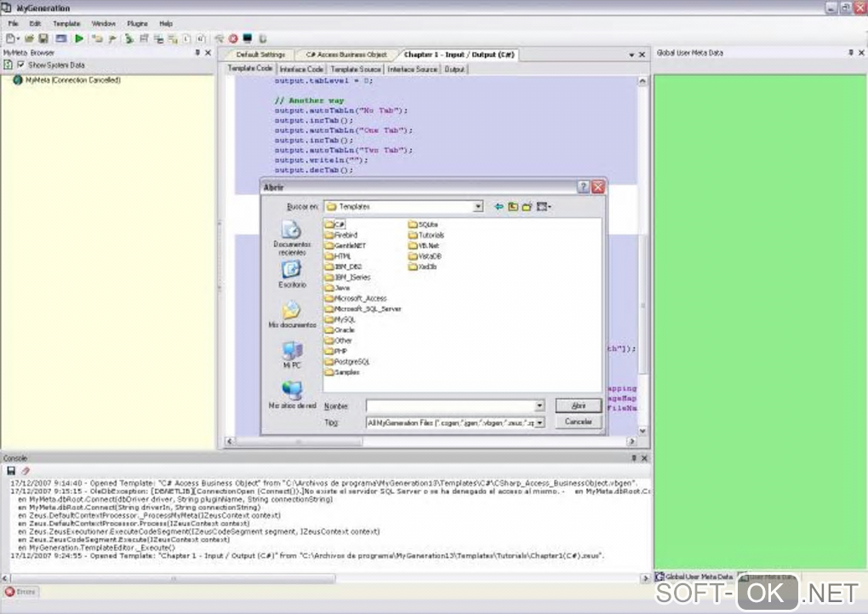Viewport: 868px width, 614px height.
Task: Select the Firebird folder
Action: coord(341,235)
